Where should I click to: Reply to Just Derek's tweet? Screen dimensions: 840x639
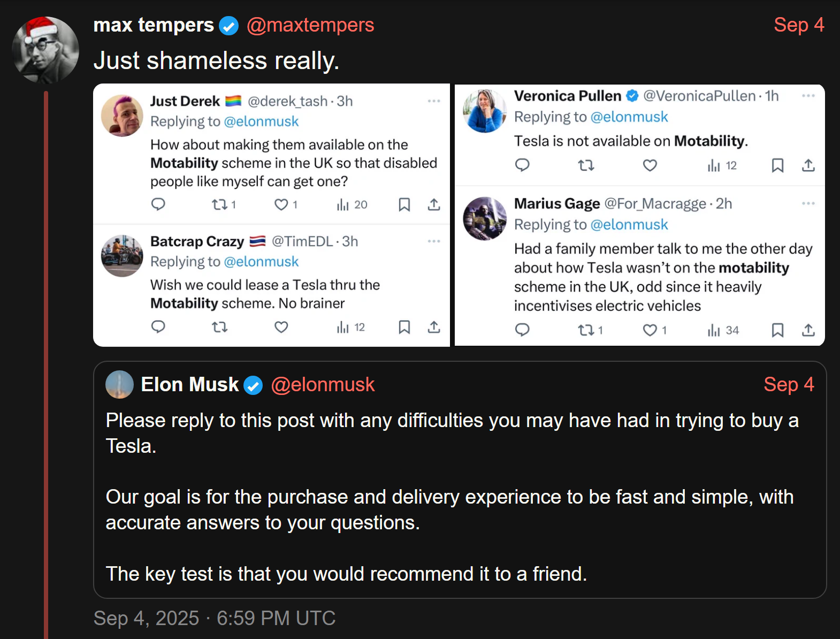coord(158,204)
